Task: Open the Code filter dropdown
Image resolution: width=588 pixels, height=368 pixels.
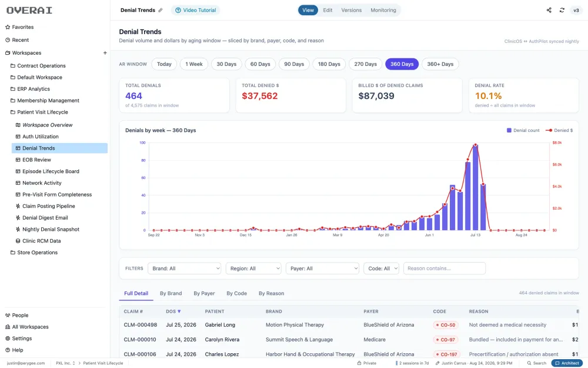Action: point(381,268)
